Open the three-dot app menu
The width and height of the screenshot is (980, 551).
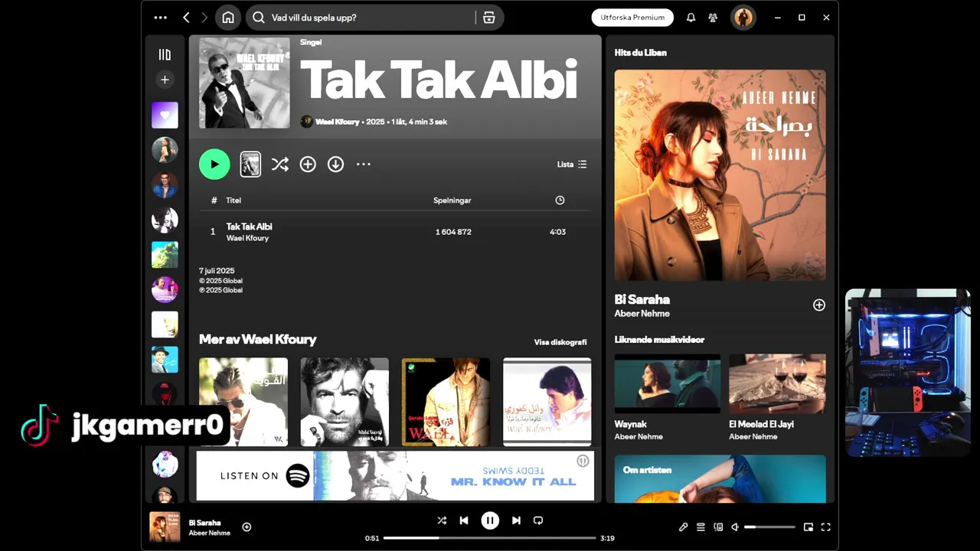tap(160, 18)
